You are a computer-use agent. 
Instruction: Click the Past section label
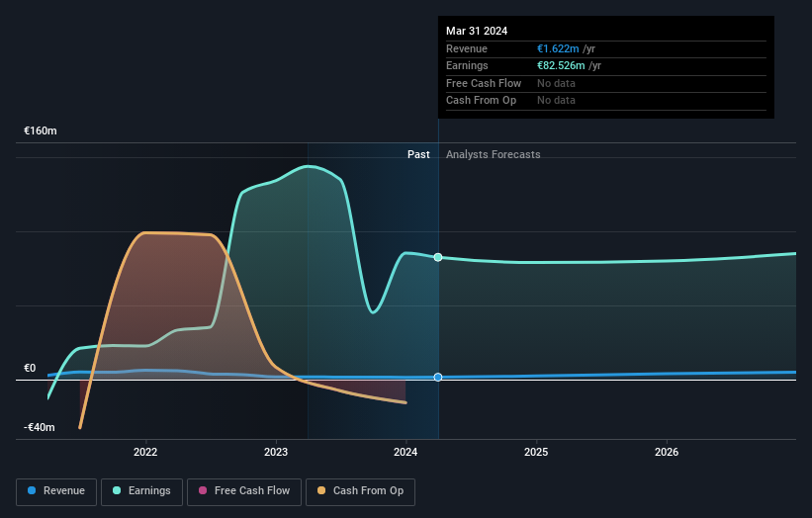[418, 154]
